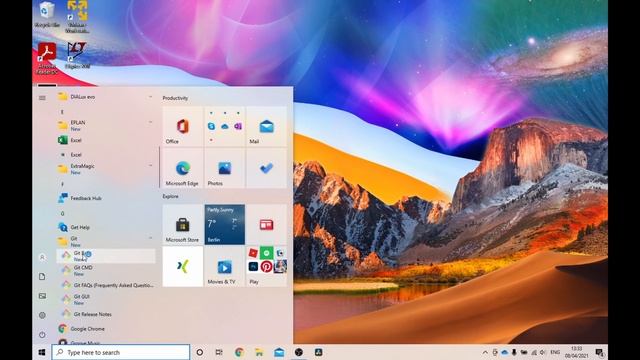Expand the EPLAN folder
This screenshot has width=640, height=360.
point(105,125)
